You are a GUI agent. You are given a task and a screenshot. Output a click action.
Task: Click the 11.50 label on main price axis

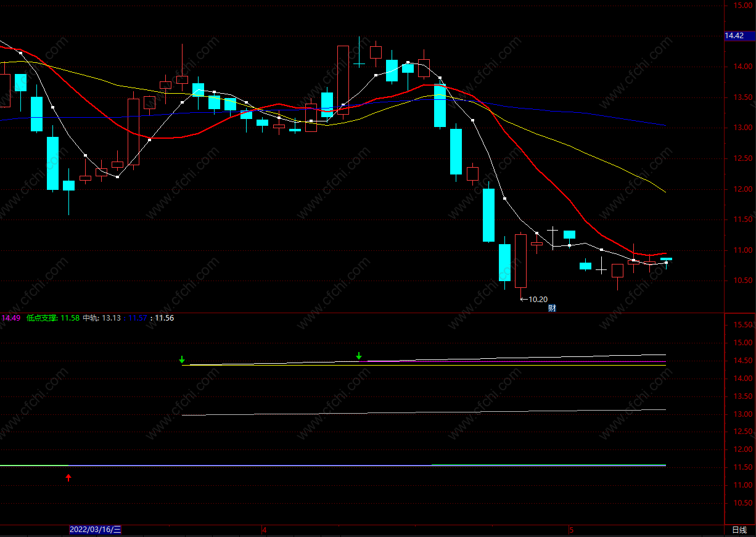(742, 219)
